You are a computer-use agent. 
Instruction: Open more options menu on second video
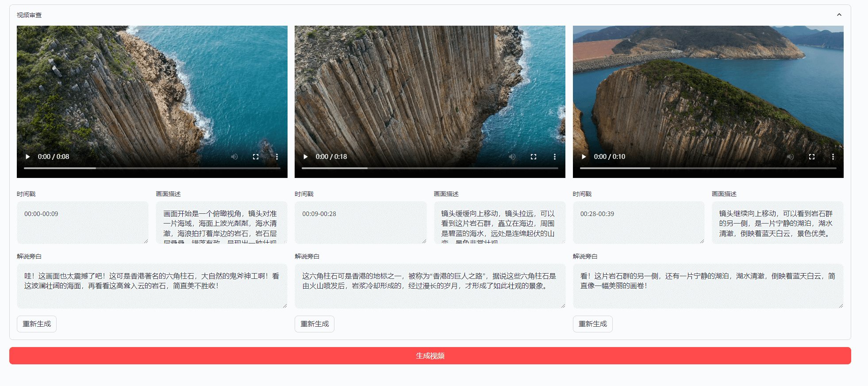click(555, 157)
